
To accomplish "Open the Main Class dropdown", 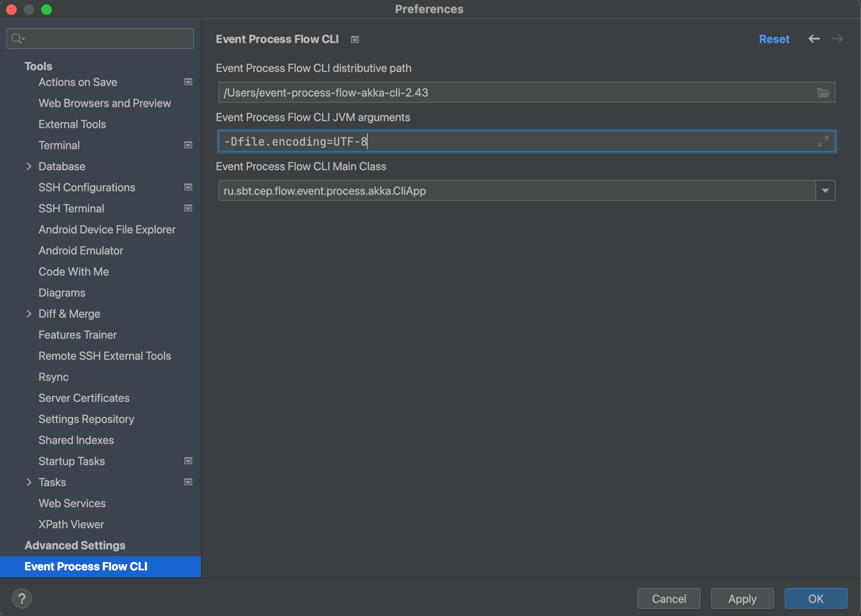I will click(x=825, y=190).
